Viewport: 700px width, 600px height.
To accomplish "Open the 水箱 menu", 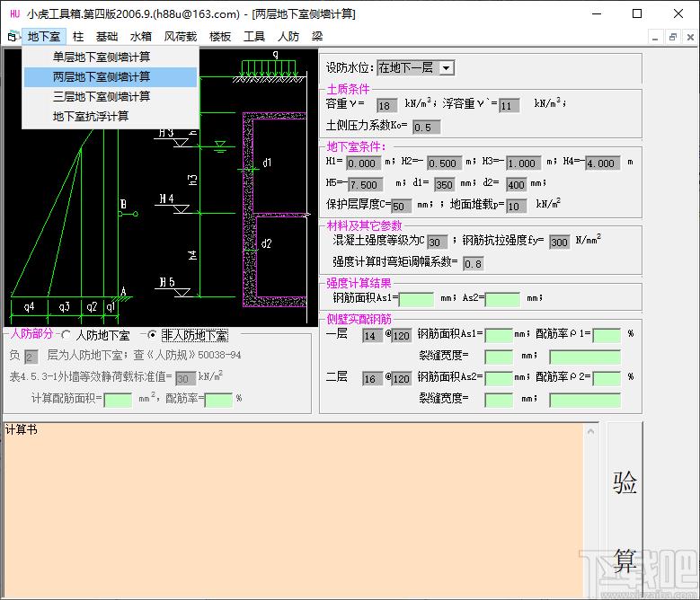I will pos(141,36).
